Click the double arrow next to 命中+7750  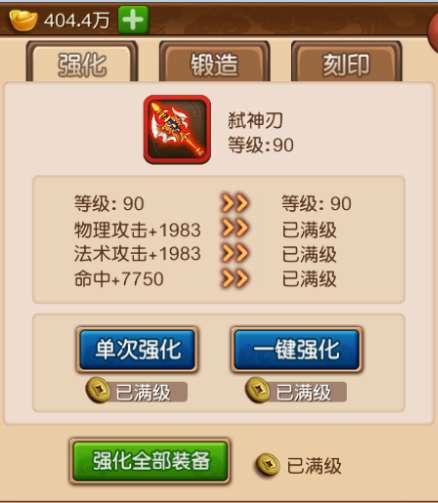235,279
